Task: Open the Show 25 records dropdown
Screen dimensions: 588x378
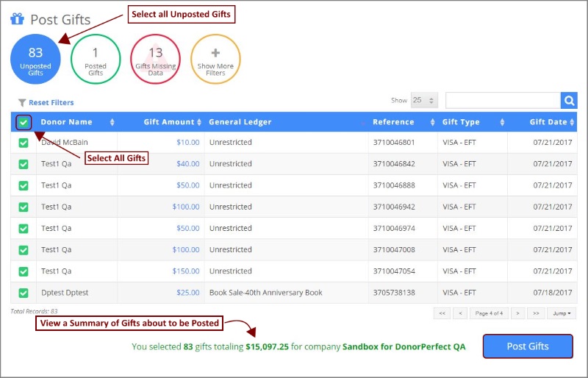Action: [x=424, y=100]
